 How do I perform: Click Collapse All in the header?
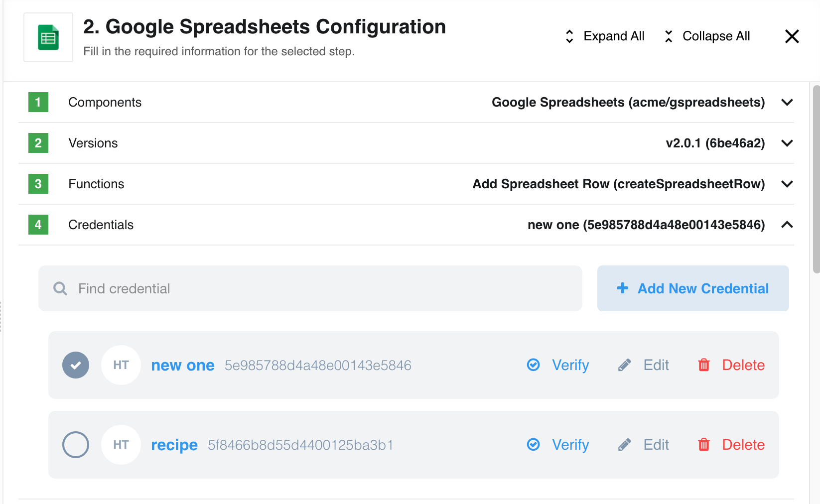pos(707,36)
